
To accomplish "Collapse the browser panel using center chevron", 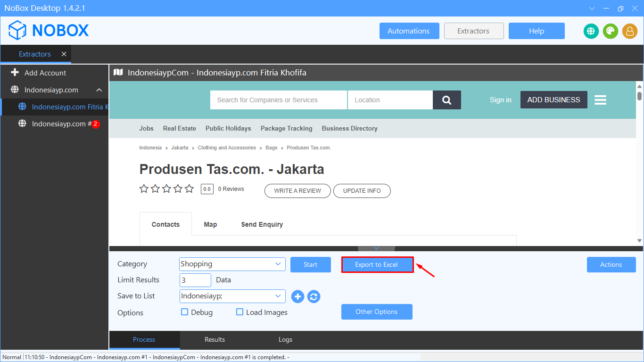I will pos(376,248).
